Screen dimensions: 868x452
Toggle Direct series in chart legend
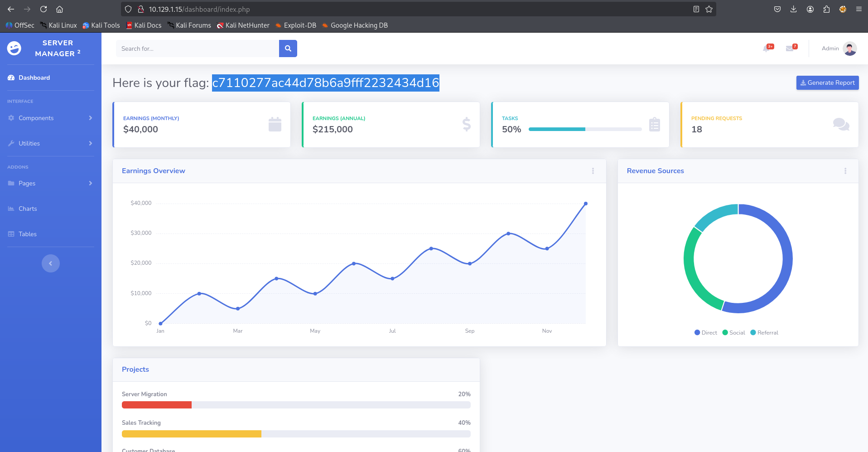coord(705,333)
